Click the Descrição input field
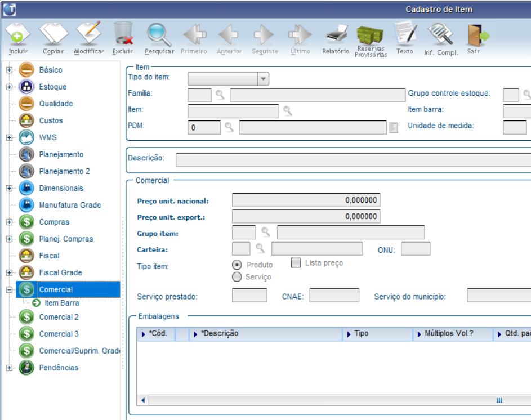Viewport: 531px width, 420px height. click(x=353, y=159)
